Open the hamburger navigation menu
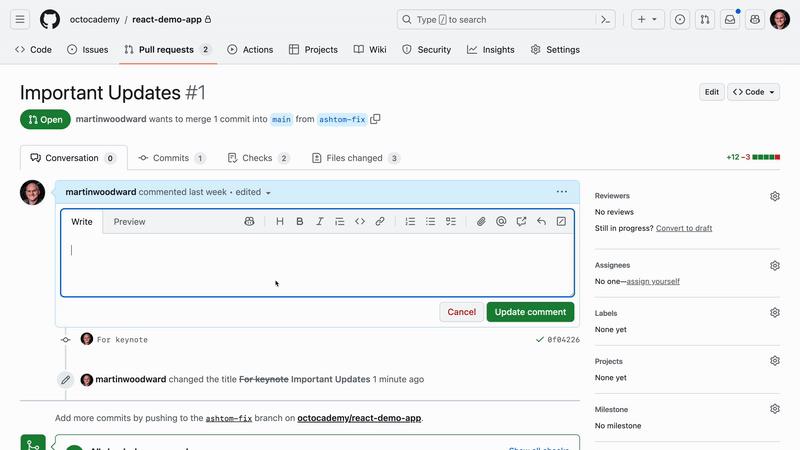Image resolution: width=800 pixels, height=450 pixels. (x=20, y=19)
